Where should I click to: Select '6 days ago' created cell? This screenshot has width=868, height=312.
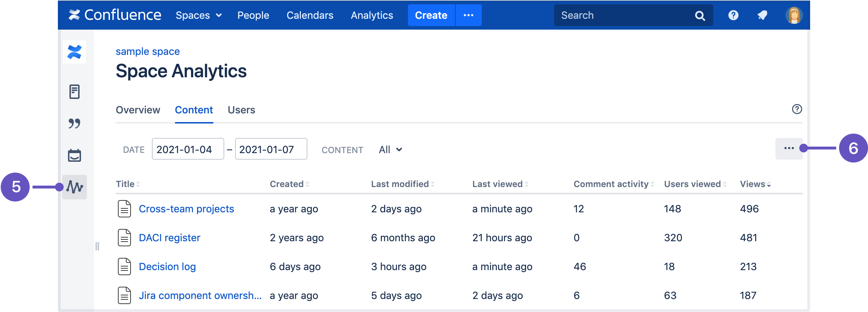point(295,266)
